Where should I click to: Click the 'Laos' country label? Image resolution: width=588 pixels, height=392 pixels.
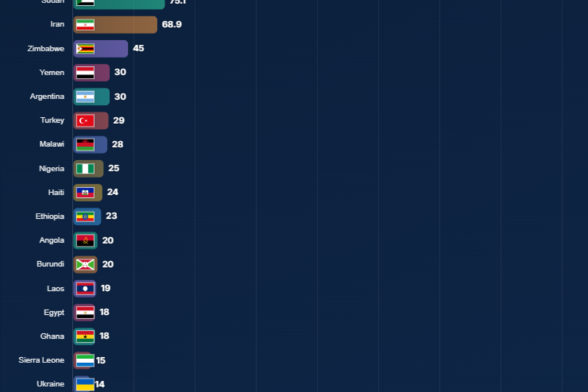56,288
